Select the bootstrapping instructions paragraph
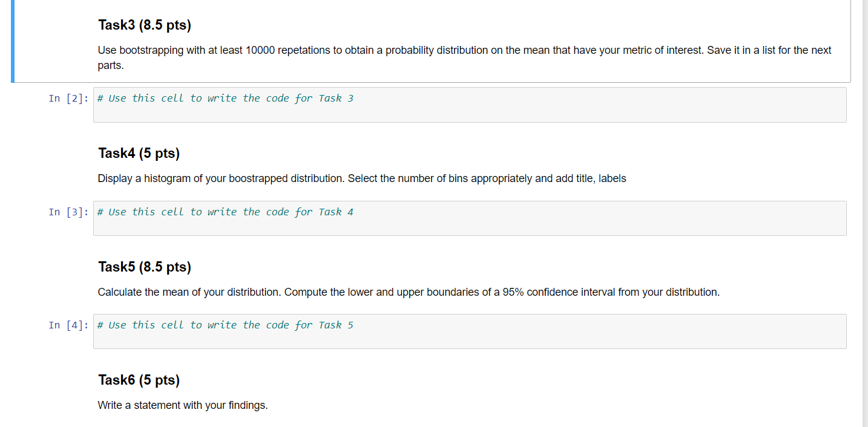This screenshot has height=427, width=868. [424, 56]
